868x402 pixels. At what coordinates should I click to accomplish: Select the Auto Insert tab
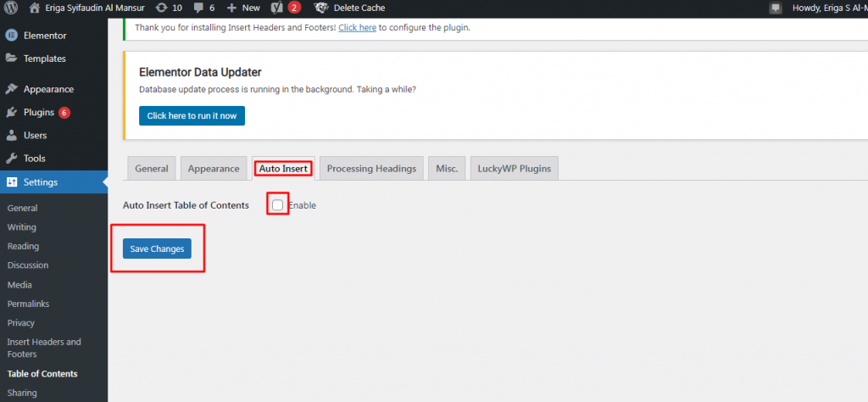(283, 168)
